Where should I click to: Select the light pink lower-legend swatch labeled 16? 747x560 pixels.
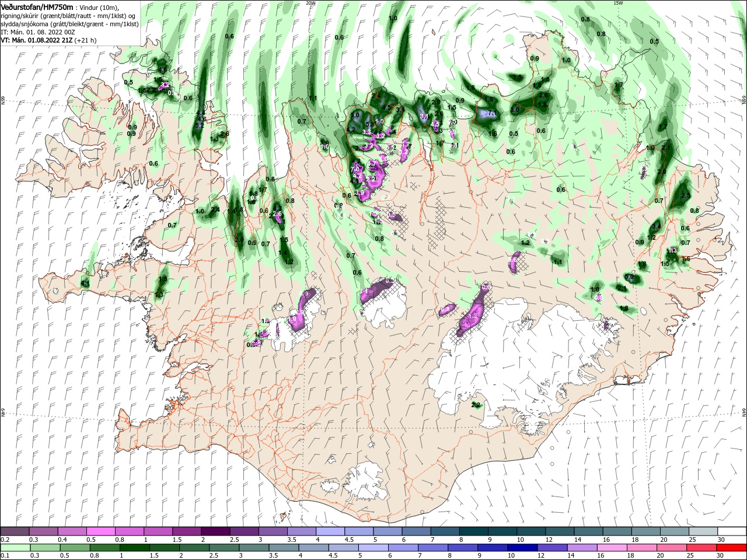[x=612, y=548]
